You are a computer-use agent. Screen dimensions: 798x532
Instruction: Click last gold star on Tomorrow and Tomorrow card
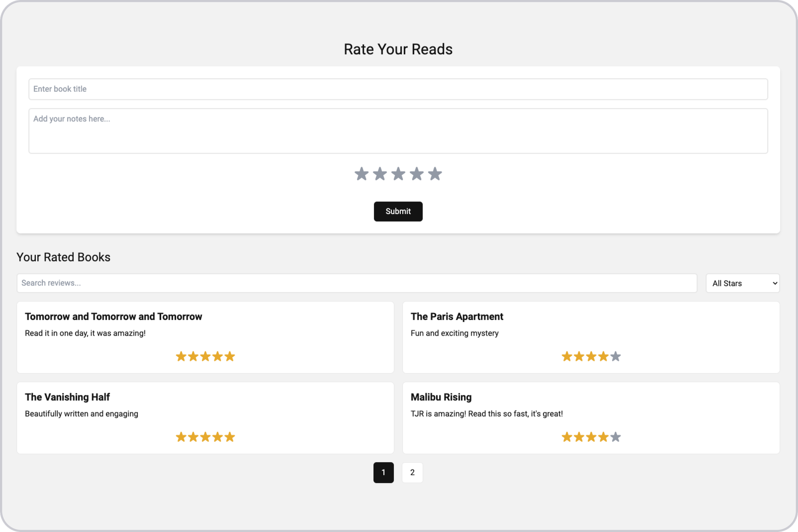pyautogui.click(x=230, y=356)
